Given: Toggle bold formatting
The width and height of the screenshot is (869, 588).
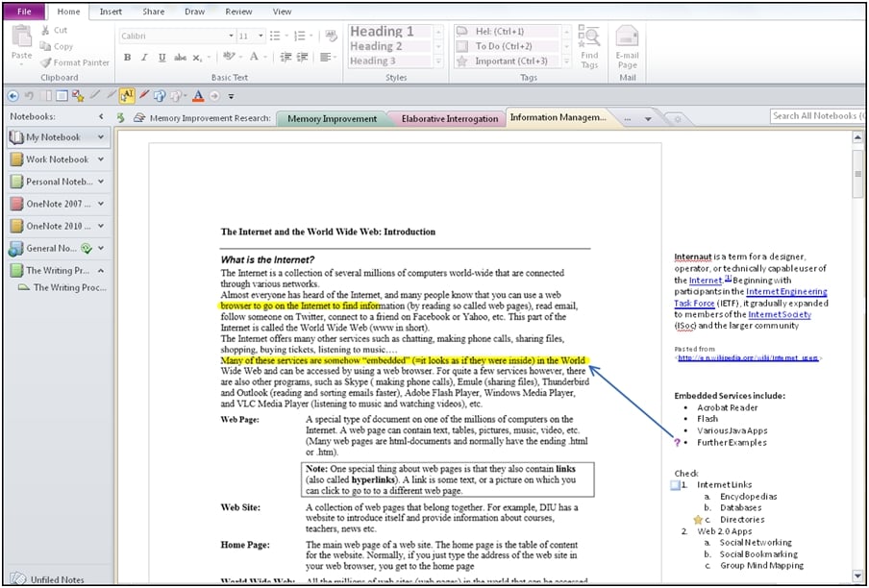Looking at the screenshot, I should 127,58.
